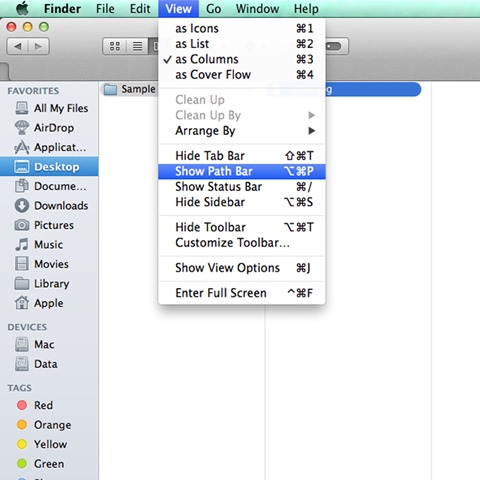Open the Data drive
This screenshot has height=480, width=480.
pyautogui.click(x=49, y=364)
